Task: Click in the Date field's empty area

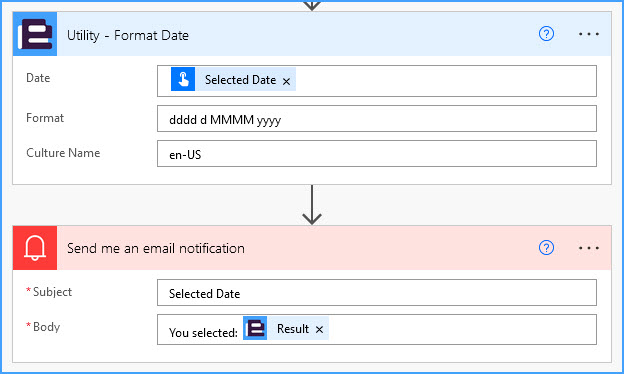Action: tap(446, 81)
